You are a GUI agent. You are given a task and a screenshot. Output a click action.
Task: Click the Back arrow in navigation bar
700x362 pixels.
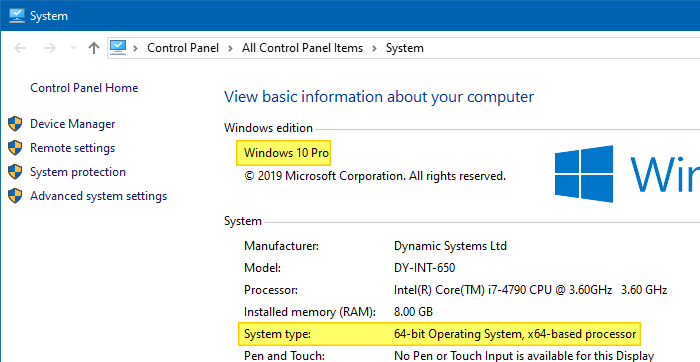point(20,48)
